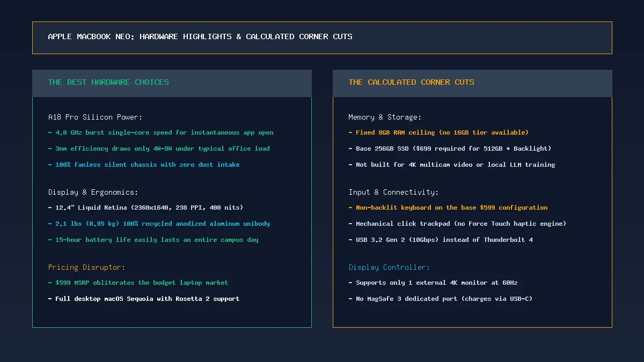Click the '15-hour battery life' line
This screenshot has height=362, width=644.
[x=153, y=240]
